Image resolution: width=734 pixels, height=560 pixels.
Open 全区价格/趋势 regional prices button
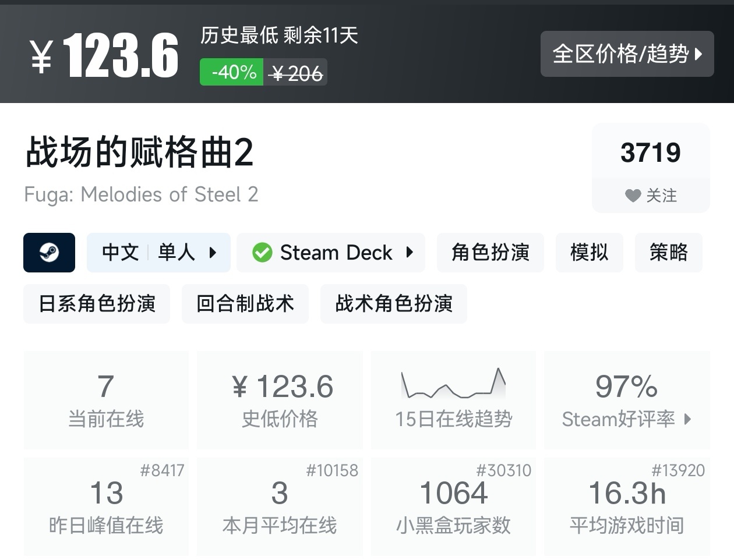(x=627, y=54)
